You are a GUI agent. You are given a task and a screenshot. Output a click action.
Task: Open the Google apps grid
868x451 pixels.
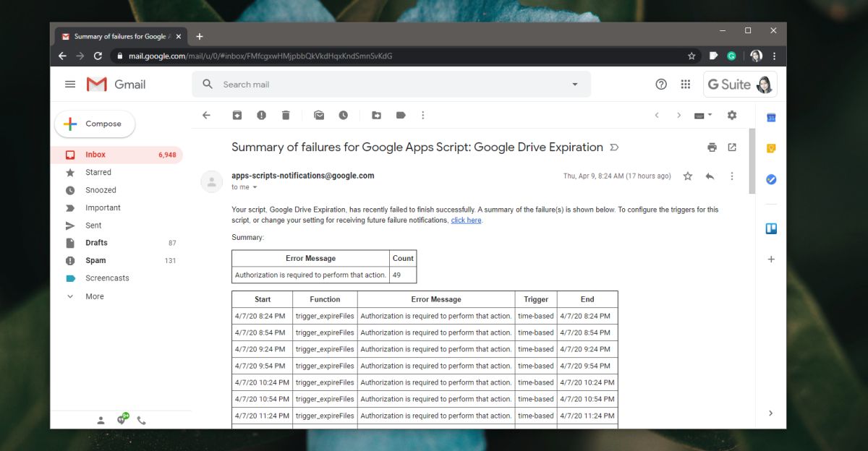tap(686, 84)
